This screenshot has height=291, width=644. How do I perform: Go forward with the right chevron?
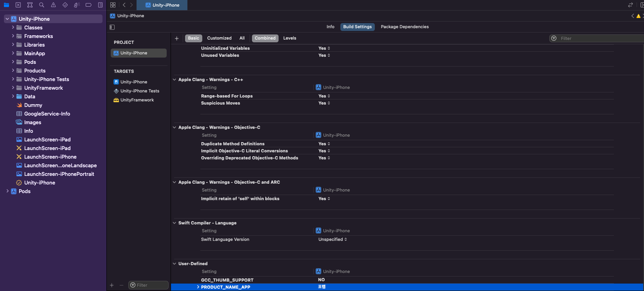click(x=131, y=5)
